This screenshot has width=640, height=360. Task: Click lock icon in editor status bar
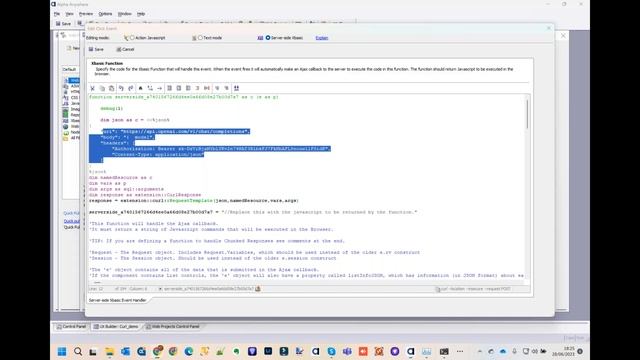[x=258, y=289]
